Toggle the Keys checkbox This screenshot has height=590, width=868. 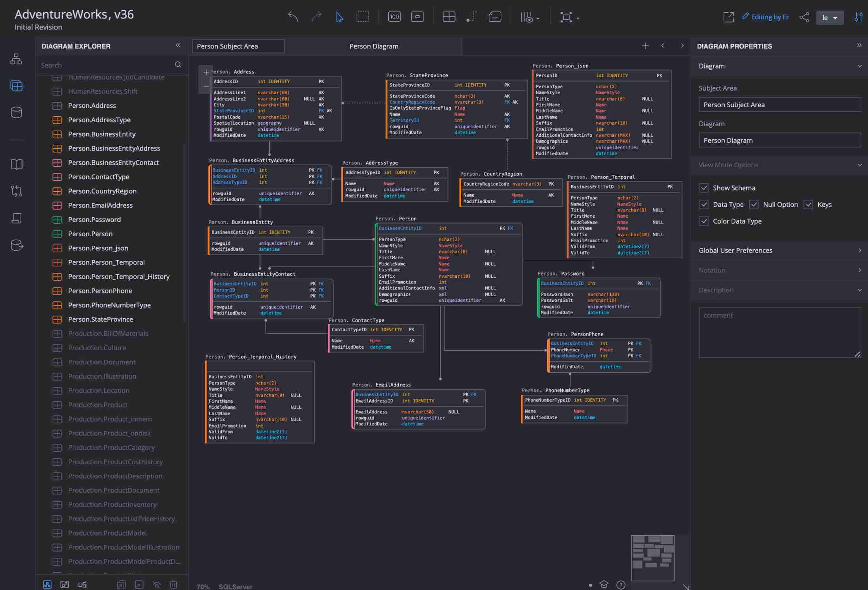pos(808,204)
